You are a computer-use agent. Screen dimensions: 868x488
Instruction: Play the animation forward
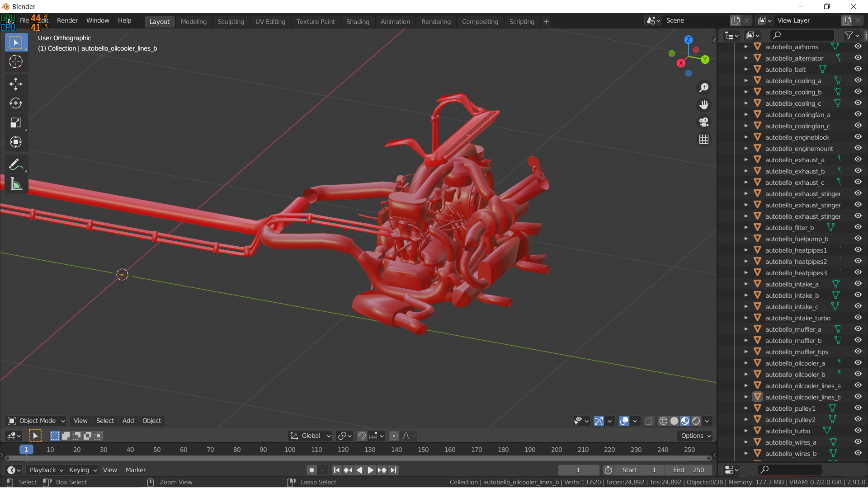pyautogui.click(x=370, y=470)
